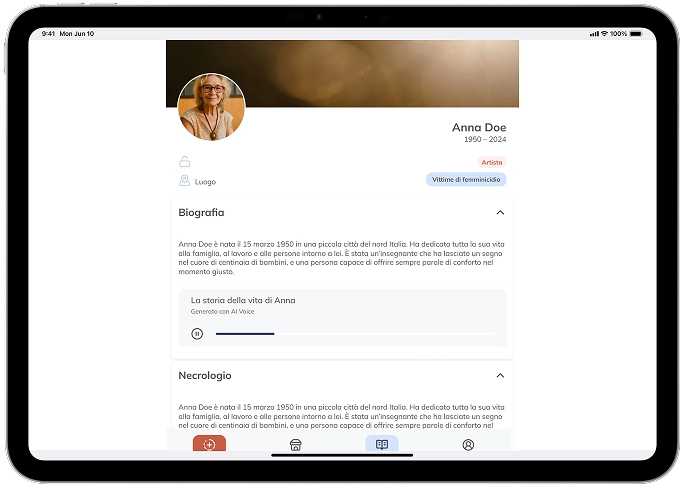This screenshot has width=685, height=488.
Task: Click the Wi-Fi icon in status bar
Action: tap(605, 33)
